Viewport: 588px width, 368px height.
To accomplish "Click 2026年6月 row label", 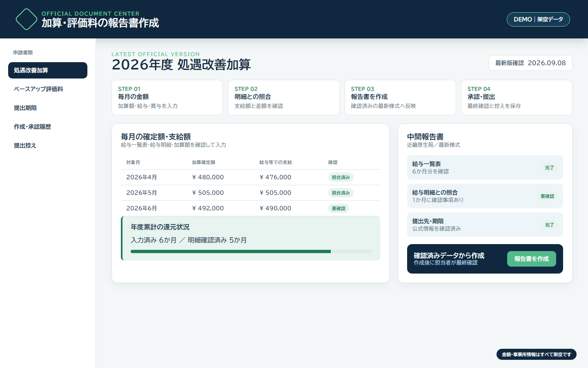I will pos(142,208).
